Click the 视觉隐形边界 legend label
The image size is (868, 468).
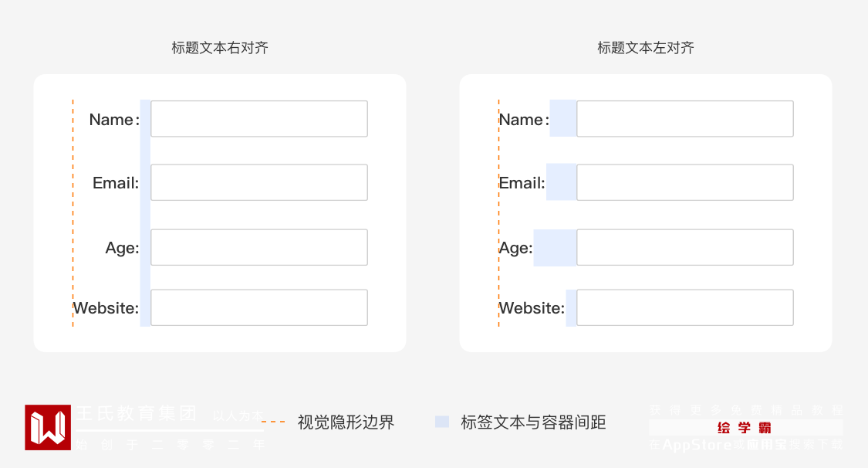pos(346,422)
